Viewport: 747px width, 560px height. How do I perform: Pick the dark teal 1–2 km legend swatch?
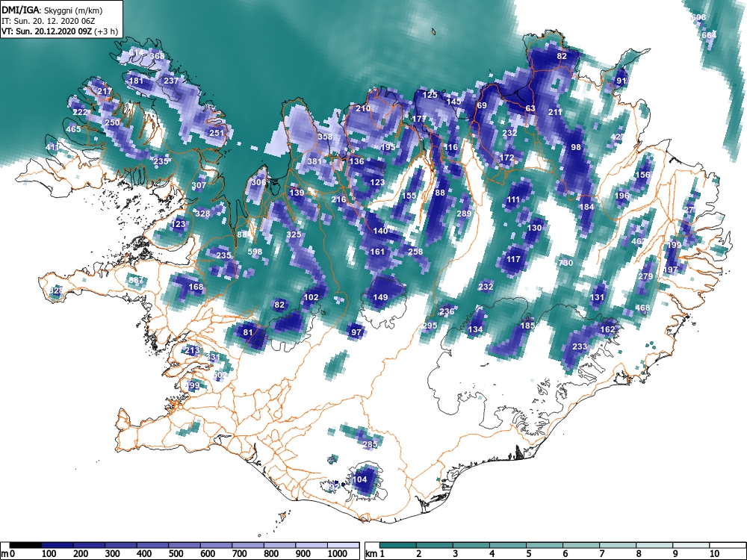[398, 546]
